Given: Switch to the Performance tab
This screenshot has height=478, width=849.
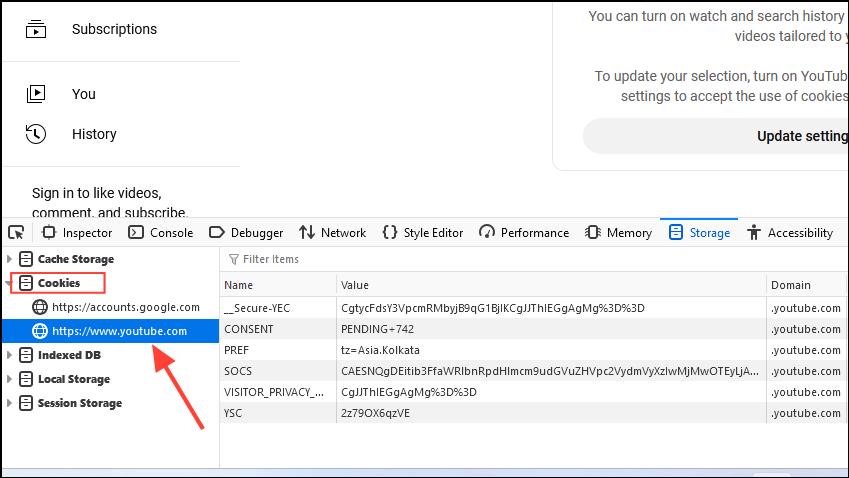Looking at the screenshot, I should 524,233.
